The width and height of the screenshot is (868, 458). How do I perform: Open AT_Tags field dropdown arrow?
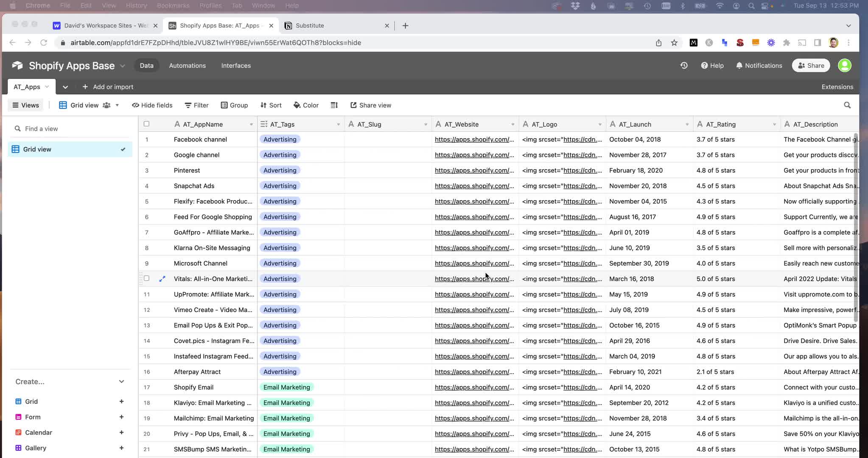coord(338,124)
